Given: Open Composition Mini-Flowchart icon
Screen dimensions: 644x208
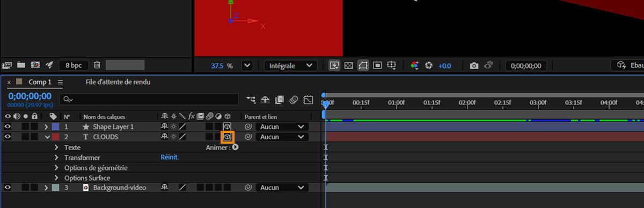Looking at the screenshot, I should [251, 99].
